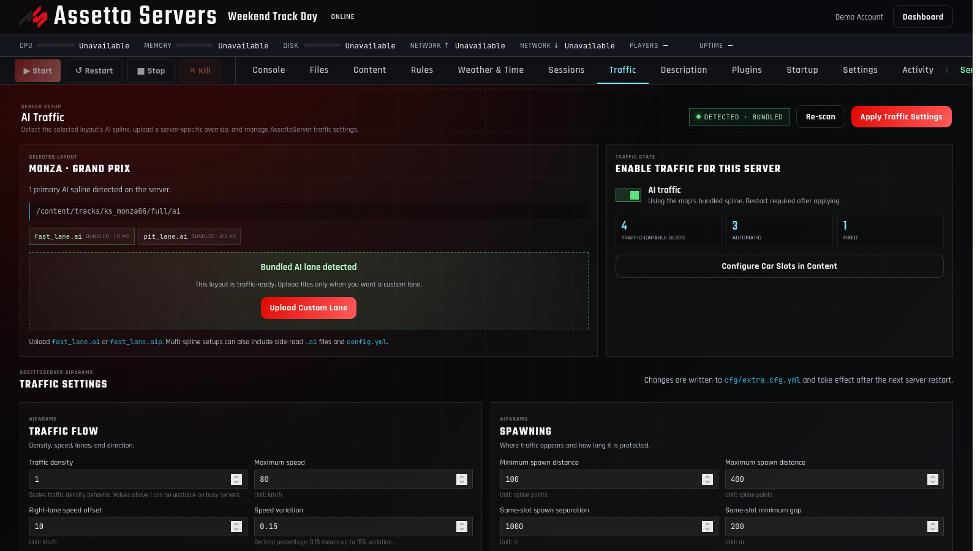Click the Detected Bundled status badge

tap(739, 117)
